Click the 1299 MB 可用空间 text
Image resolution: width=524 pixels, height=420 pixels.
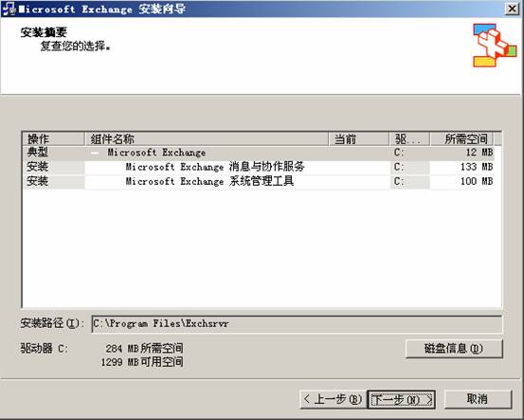[142, 362]
